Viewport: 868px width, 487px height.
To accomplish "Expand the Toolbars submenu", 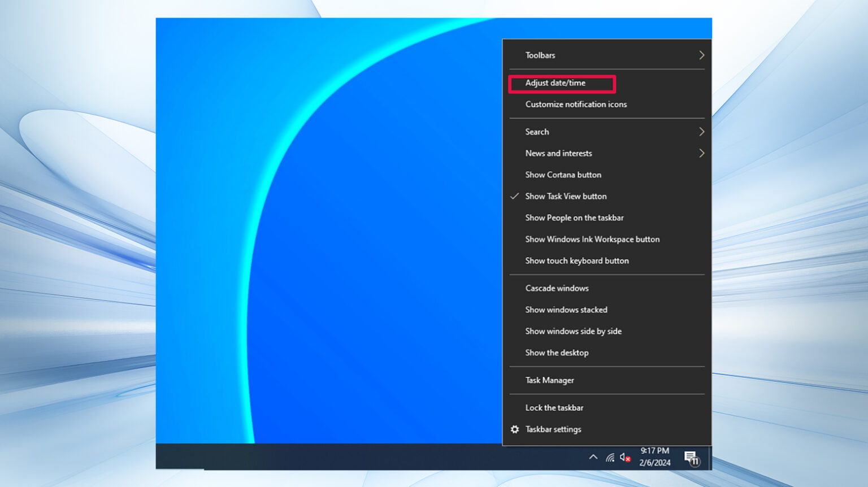I will [540, 55].
